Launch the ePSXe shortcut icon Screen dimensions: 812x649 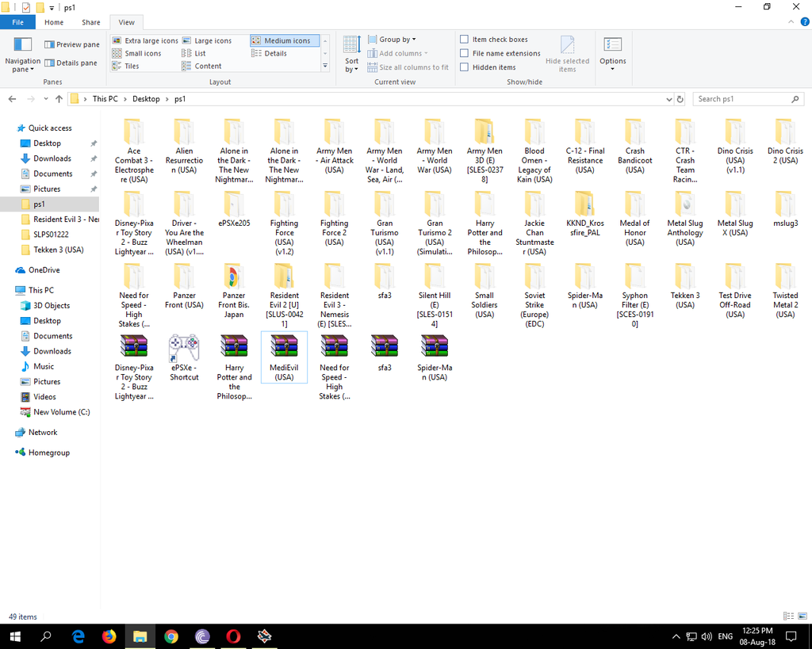[184, 357]
